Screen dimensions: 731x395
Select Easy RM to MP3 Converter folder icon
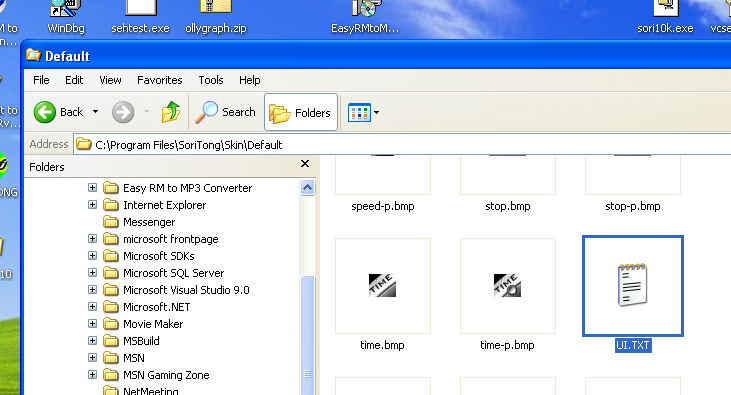[x=110, y=188]
